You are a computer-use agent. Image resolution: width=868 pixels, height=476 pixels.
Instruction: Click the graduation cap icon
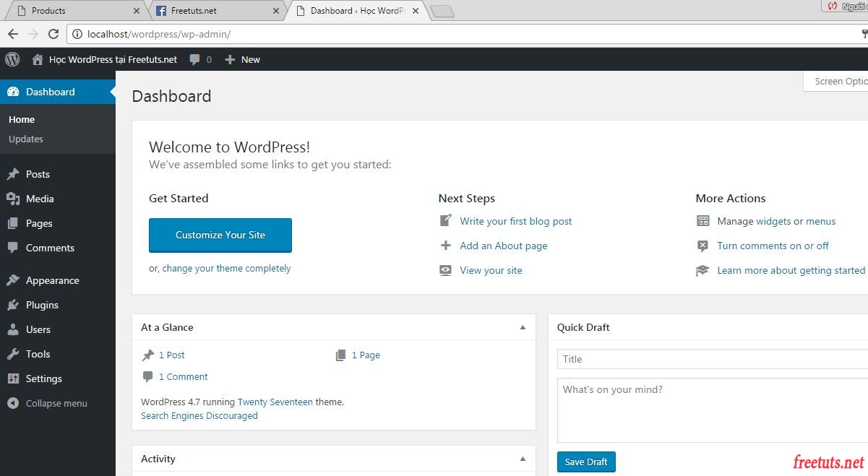(702, 270)
